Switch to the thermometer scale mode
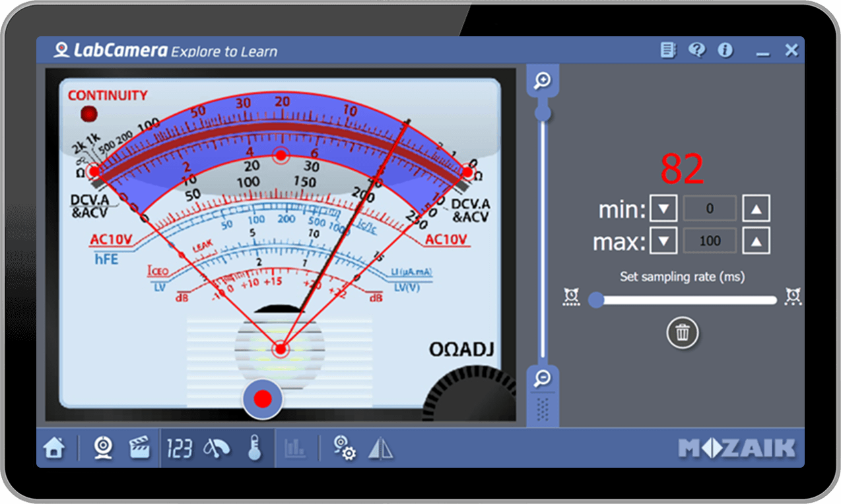Screen dimensions: 841x504 coord(255,448)
